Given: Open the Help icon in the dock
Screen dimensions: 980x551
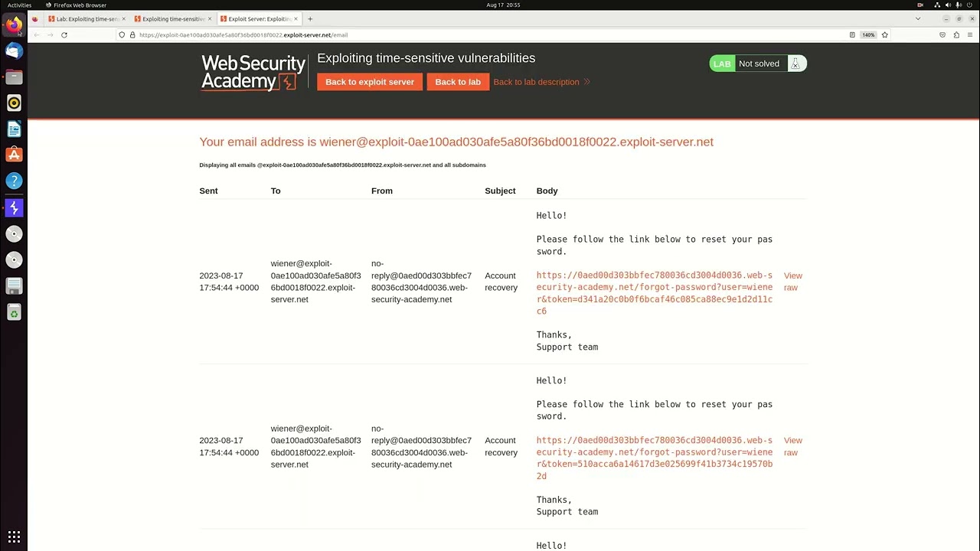Looking at the screenshot, I should coord(14,181).
